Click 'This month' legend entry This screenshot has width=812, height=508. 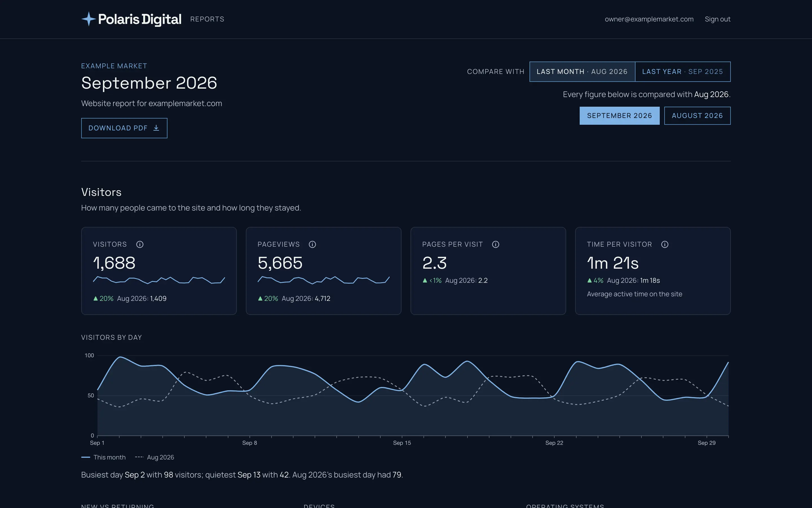[103, 457]
